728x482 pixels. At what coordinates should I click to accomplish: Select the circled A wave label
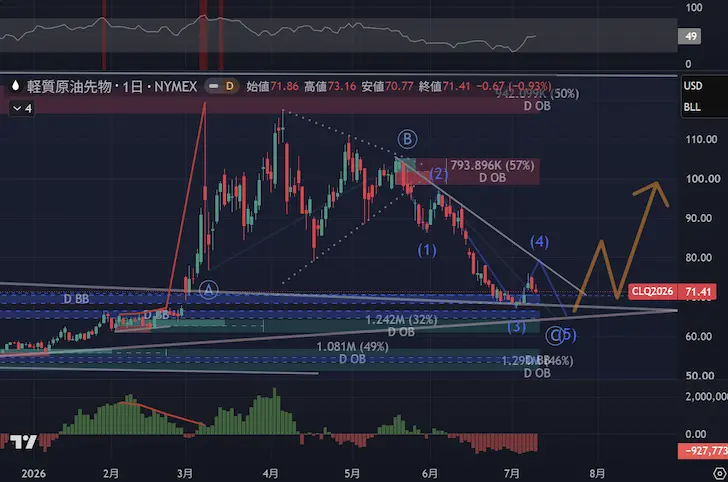click(208, 290)
